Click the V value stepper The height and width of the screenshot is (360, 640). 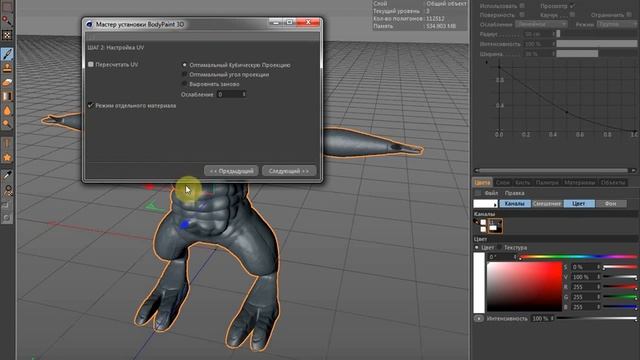pos(598,277)
